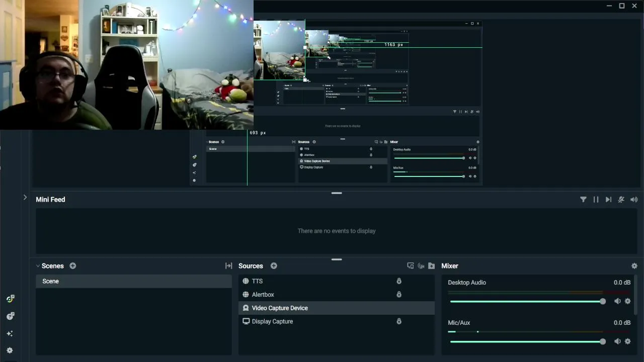Add a new scene with the plus icon
This screenshot has width=644, height=362.
tap(73, 266)
